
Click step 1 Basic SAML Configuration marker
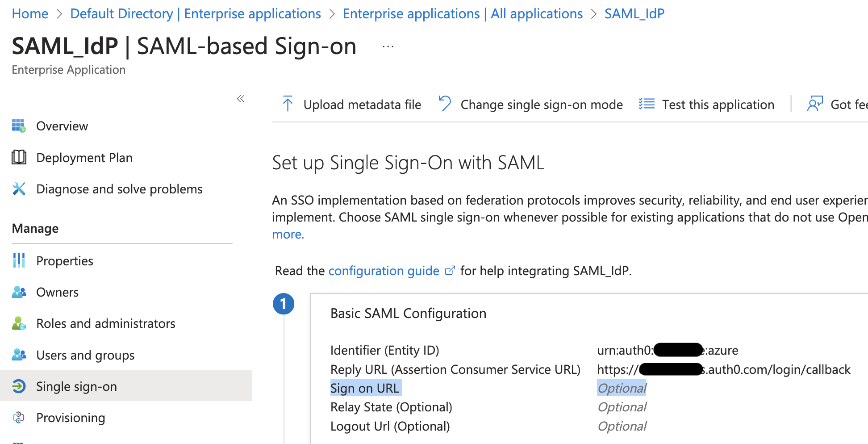point(284,303)
